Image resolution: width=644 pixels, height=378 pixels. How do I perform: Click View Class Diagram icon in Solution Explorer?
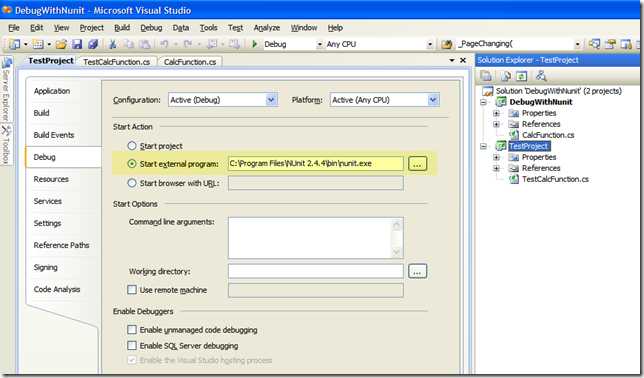[x=541, y=76]
